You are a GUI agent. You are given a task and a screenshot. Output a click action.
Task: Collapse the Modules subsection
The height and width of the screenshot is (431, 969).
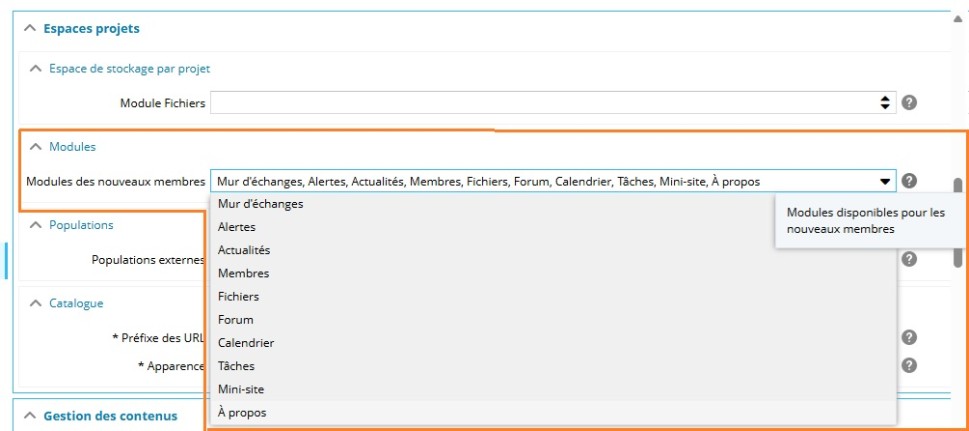coord(36,147)
